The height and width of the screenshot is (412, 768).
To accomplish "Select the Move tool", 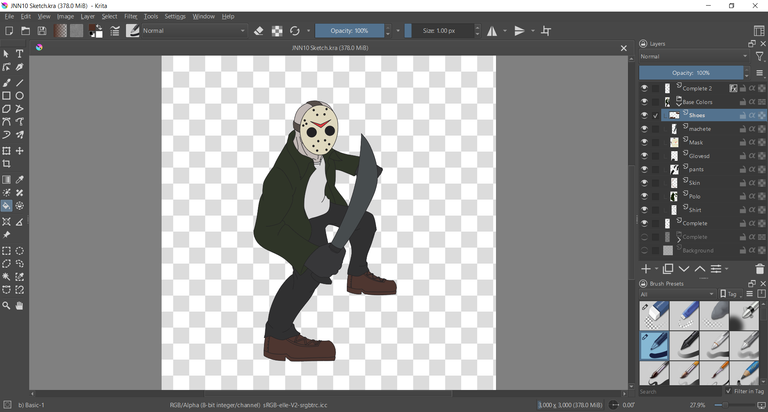I will pos(20,151).
